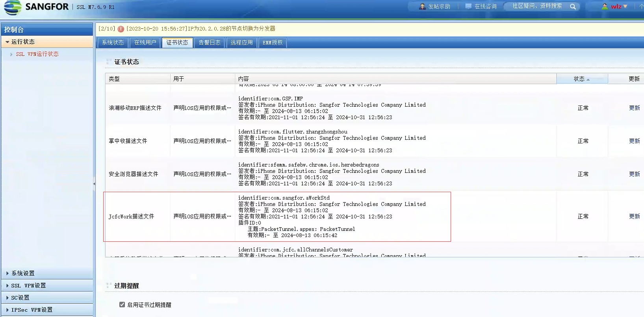Click the SSL M7.6.9 R1 version text
The image size is (644, 317).
[95, 7]
